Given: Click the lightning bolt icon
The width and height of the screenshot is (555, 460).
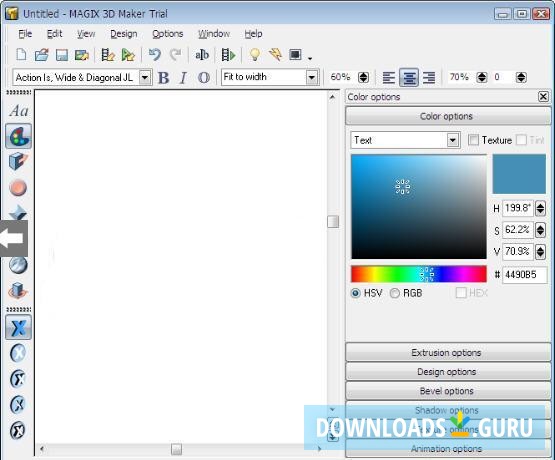Looking at the screenshot, I should tap(275, 55).
